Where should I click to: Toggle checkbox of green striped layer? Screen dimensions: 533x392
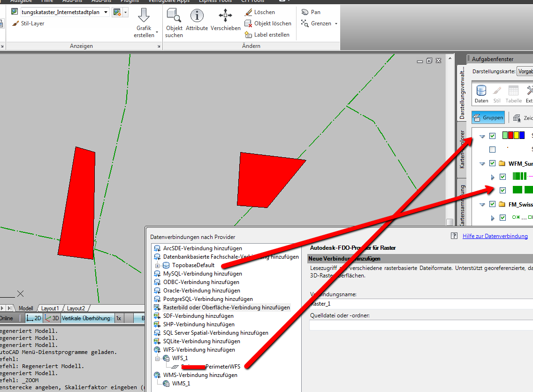click(x=503, y=177)
